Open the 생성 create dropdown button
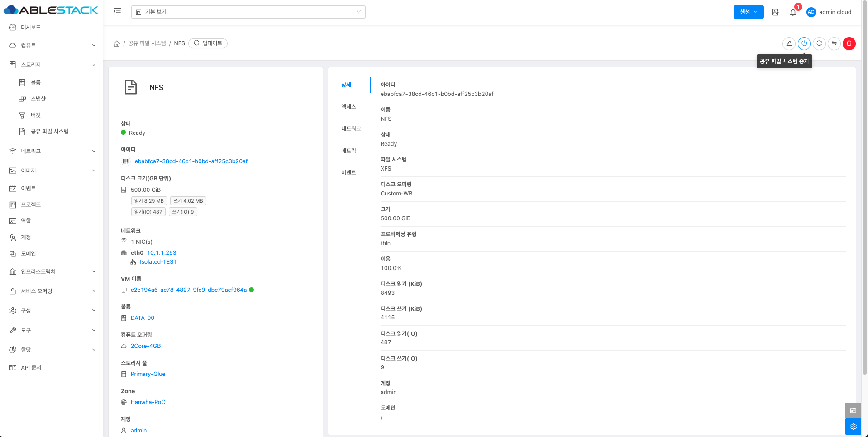Screen dimensions: 868x437 pos(748,12)
